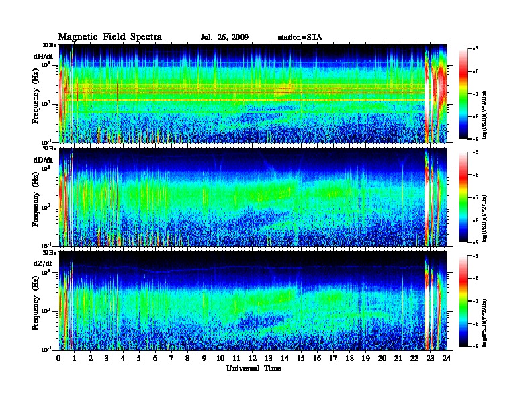Click the 10⁰ frequency tick of the dZ/dt panel
This screenshot has width=532, height=411.
pos(46,311)
